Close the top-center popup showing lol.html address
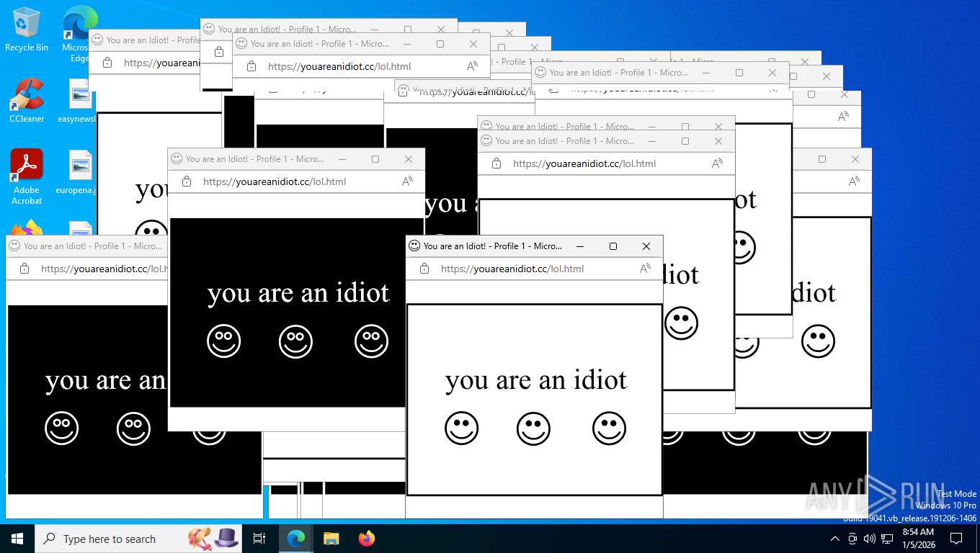Screen dimensions: 980x553 [x=473, y=44]
